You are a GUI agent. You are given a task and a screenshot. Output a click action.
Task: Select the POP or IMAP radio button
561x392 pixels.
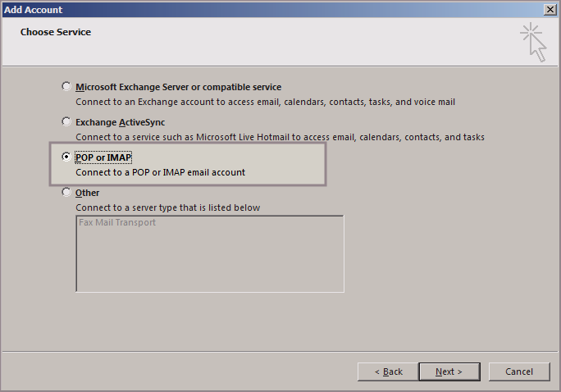pos(66,157)
